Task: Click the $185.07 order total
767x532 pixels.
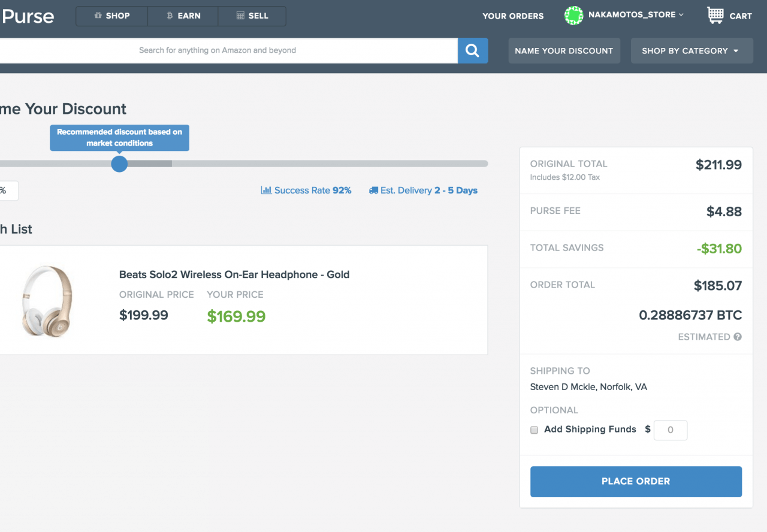Action: coord(718,286)
